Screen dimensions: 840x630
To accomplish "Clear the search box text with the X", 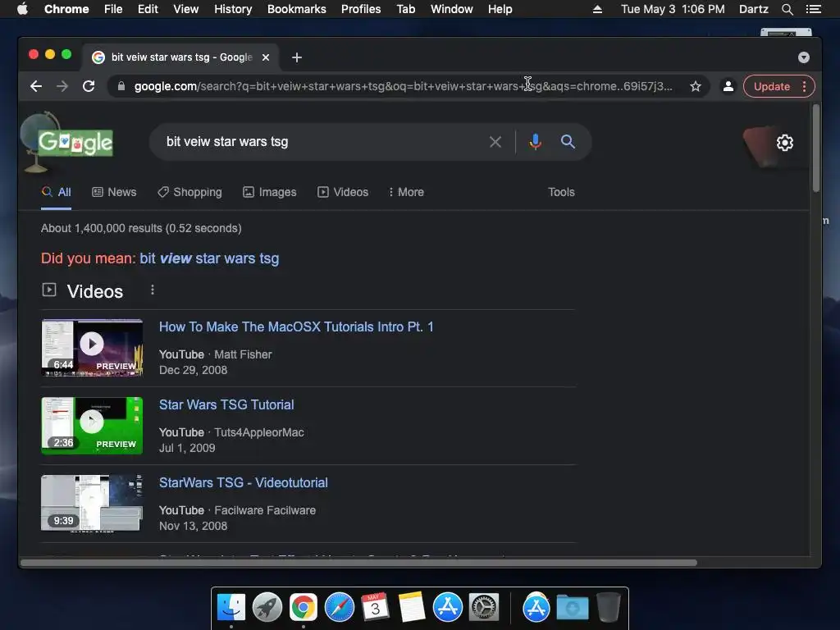I will [495, 142].
